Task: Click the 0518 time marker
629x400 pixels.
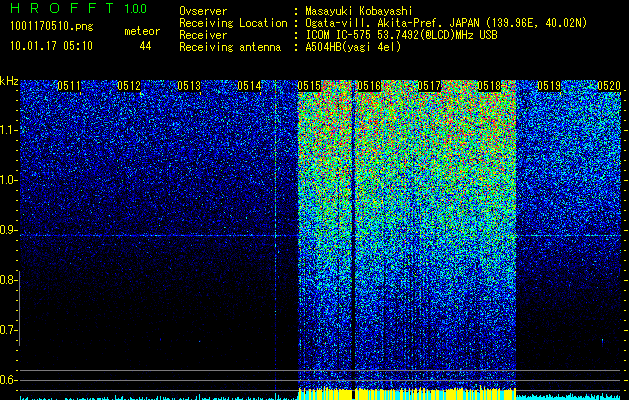Action: tap(489, 86)
